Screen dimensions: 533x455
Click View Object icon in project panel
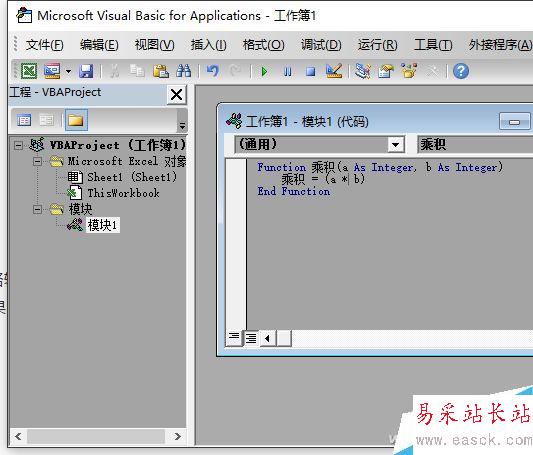coord(47,120)
